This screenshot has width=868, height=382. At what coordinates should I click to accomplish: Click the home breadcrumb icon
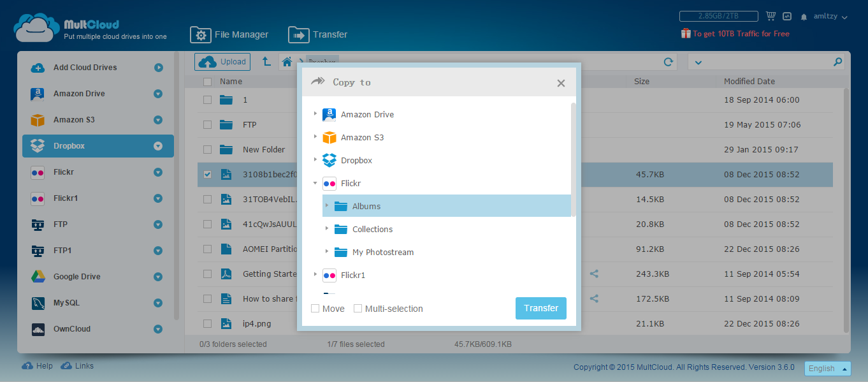coord(287,62)
